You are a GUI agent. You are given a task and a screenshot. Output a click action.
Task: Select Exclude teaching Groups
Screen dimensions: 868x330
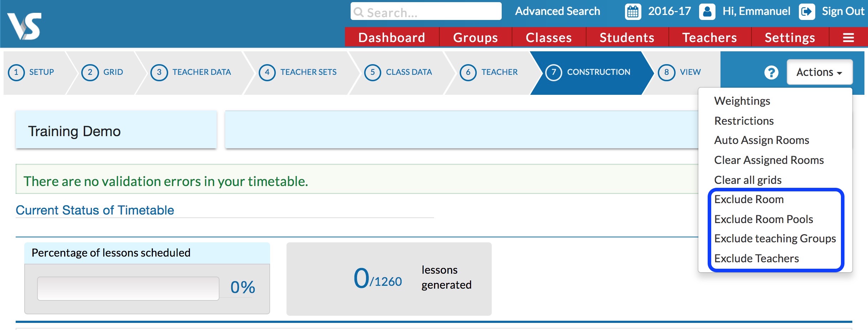coord(775,238)
